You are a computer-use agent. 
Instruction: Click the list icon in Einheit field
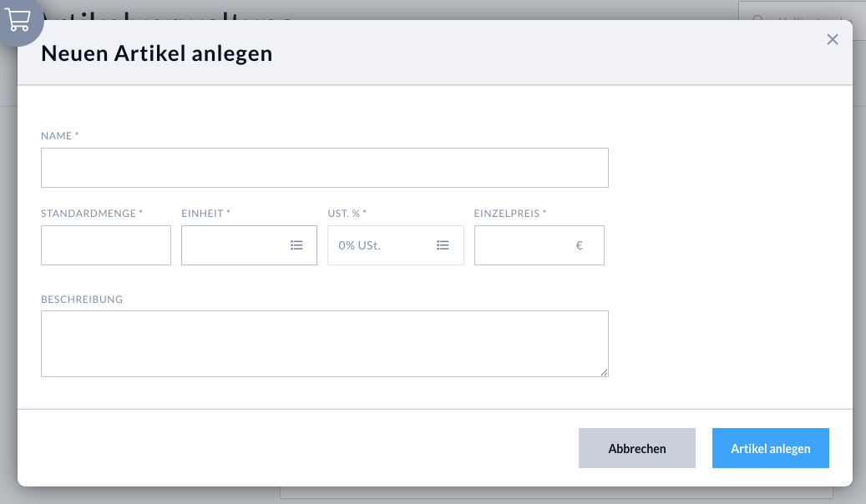296,245
